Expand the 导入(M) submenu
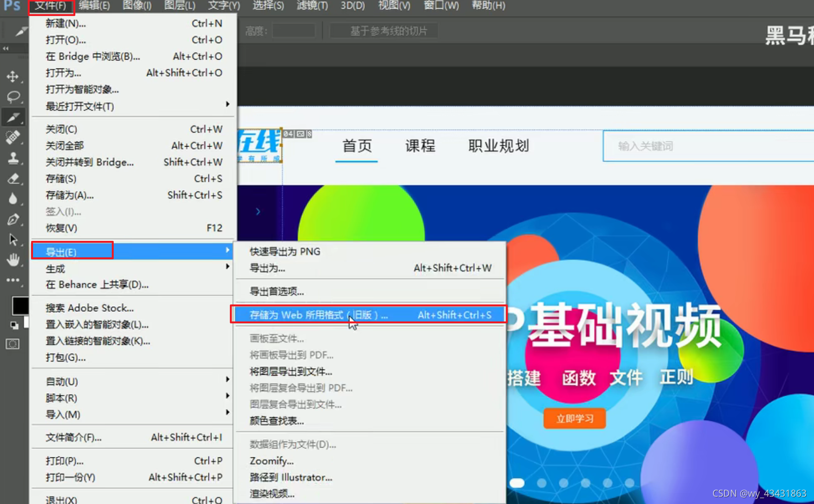 (132, 414)
